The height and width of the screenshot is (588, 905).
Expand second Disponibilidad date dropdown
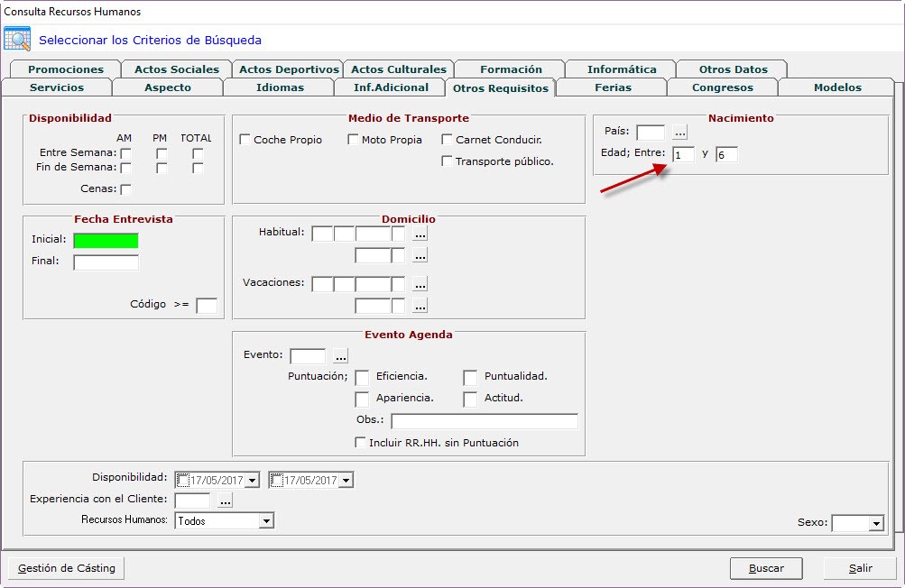coord(346,480)
